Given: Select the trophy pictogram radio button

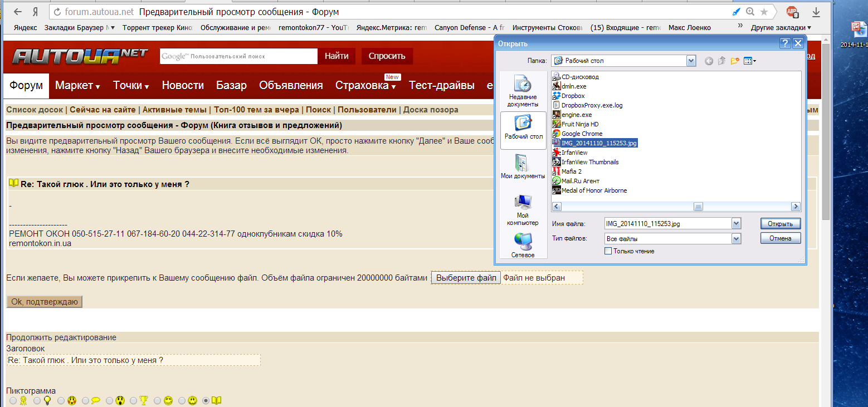Looking at the screenshot, I should click(x=134, y=400).
